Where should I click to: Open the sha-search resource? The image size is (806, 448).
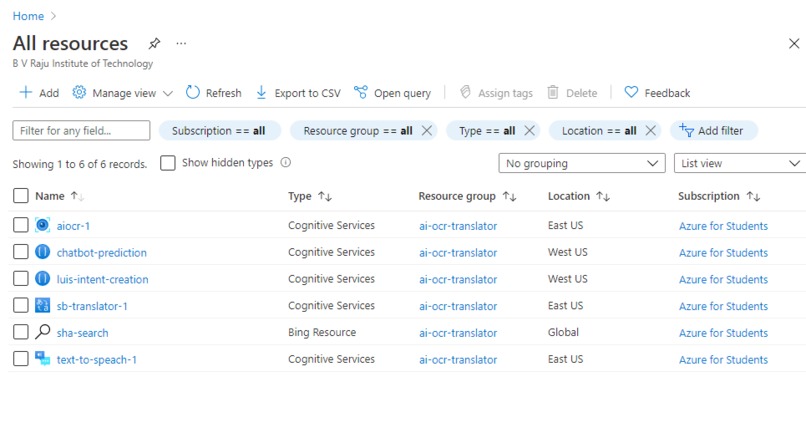[82, 333]
